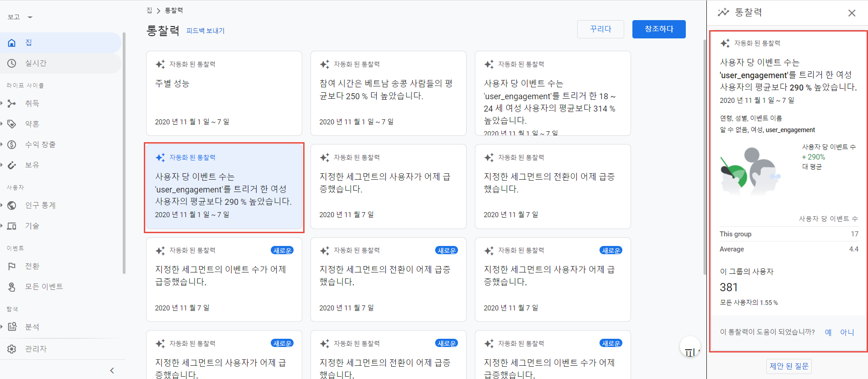Click 피드백 보내기 feedback link

pos(205,31)
